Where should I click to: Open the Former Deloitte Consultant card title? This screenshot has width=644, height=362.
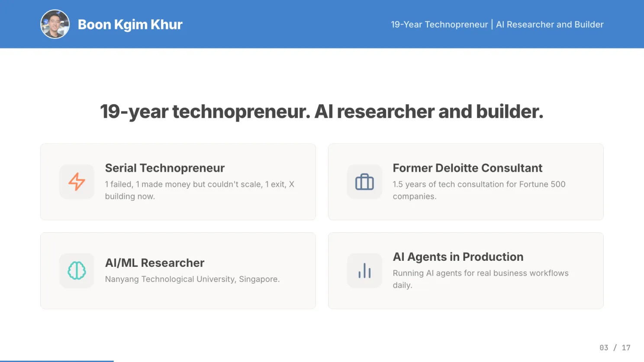point(467,168)
